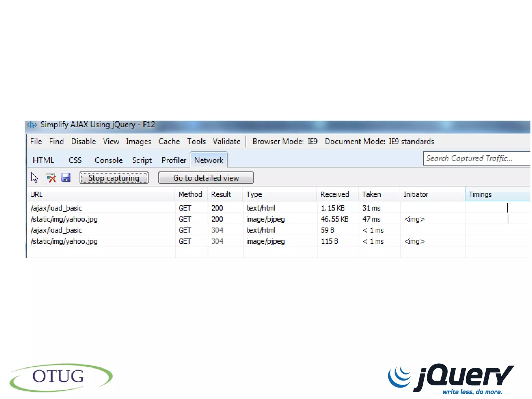532x399 pixels.
Task: Open the File menu
Action: 36,142
